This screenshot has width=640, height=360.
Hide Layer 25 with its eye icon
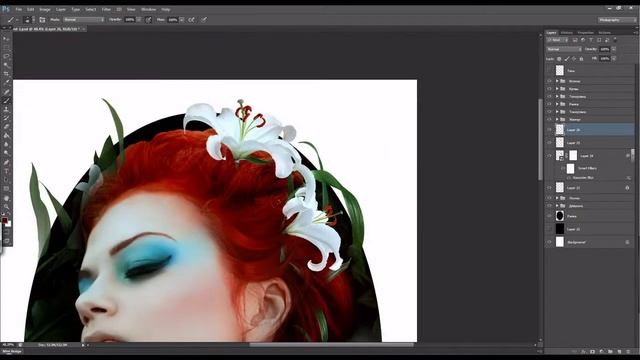click(x=549, y=143)
